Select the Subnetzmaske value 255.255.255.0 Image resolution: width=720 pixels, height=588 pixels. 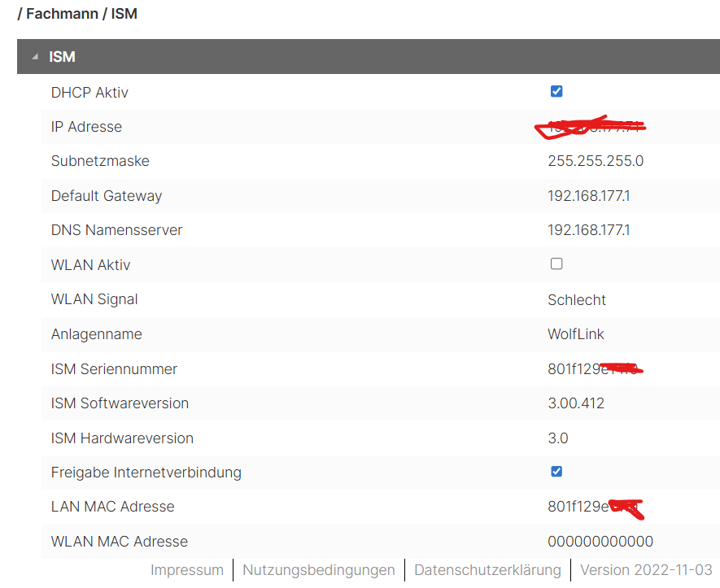[x=596, y=161]
